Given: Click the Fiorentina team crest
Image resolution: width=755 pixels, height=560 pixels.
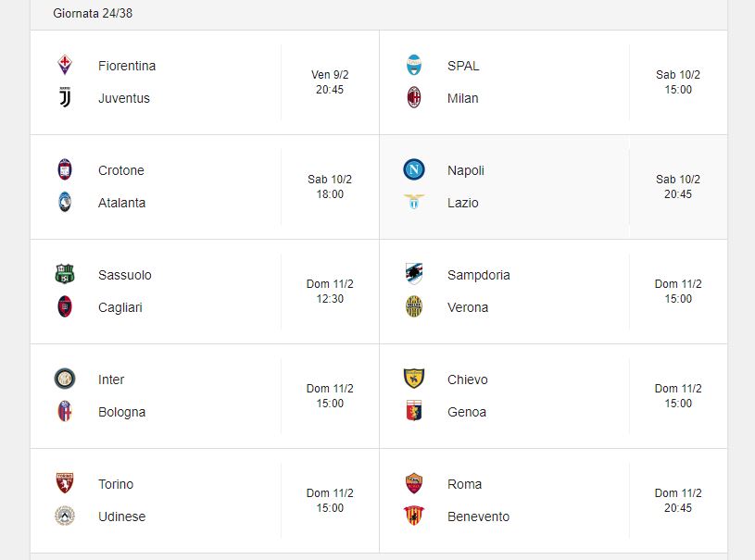Looking at the screenshot, I should pos(65,65).
